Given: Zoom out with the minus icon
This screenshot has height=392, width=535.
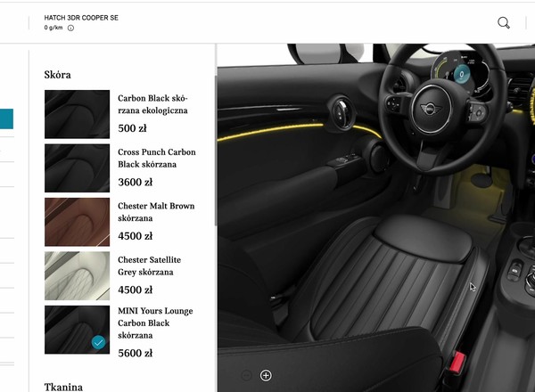Looking at the screenshot, I should pos(247,375).
